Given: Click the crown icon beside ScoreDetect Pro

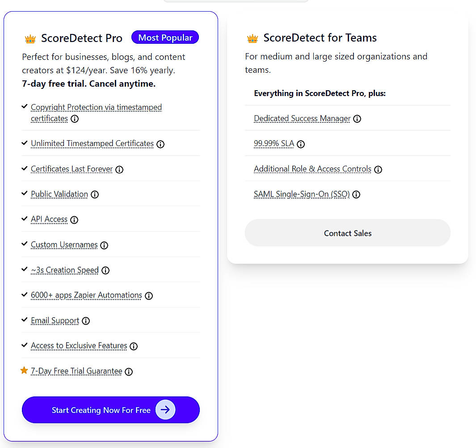Looking at the screenshot, I should pos(30,38).
